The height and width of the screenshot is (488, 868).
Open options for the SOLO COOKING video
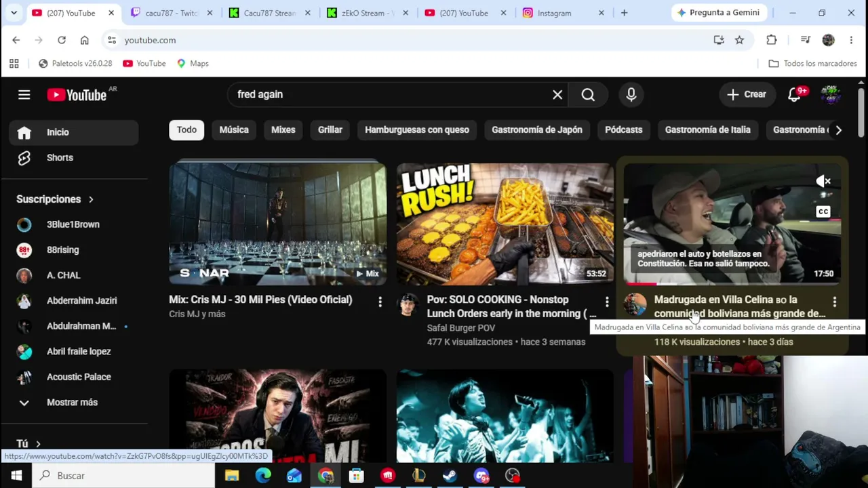tap(607, 302)
